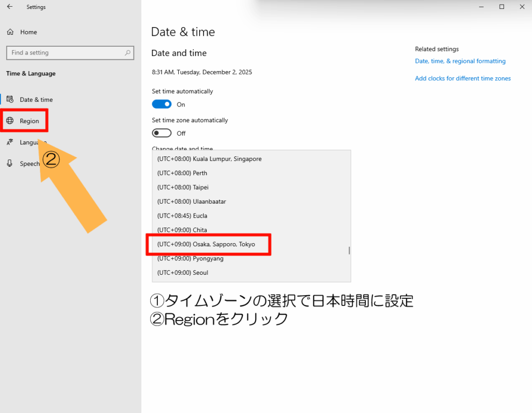This screenshot has height=413, width=532.
Task: Click the Home icon in sidebar
Action: [x=10, y=32]
